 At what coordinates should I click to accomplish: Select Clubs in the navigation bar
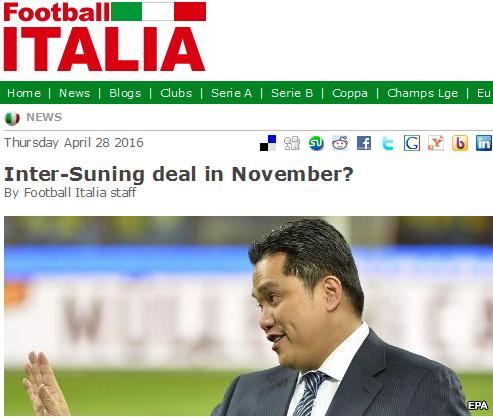[176, 93]
